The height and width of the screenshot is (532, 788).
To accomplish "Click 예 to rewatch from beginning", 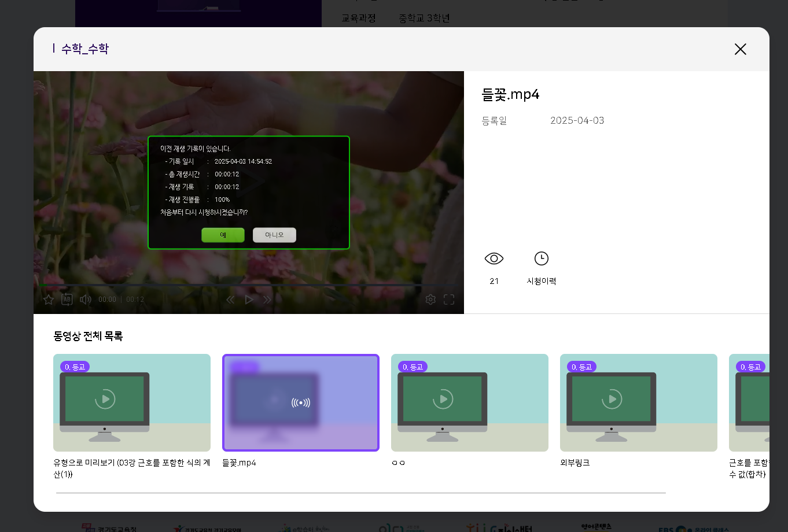I will 223,235.
